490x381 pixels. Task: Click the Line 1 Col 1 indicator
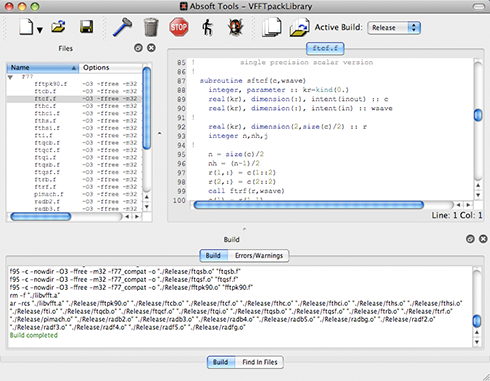(x=457, y=215)
